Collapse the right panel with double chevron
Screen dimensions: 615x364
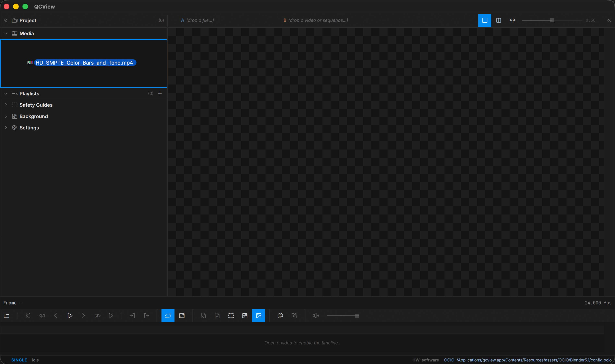coord(609,20)
